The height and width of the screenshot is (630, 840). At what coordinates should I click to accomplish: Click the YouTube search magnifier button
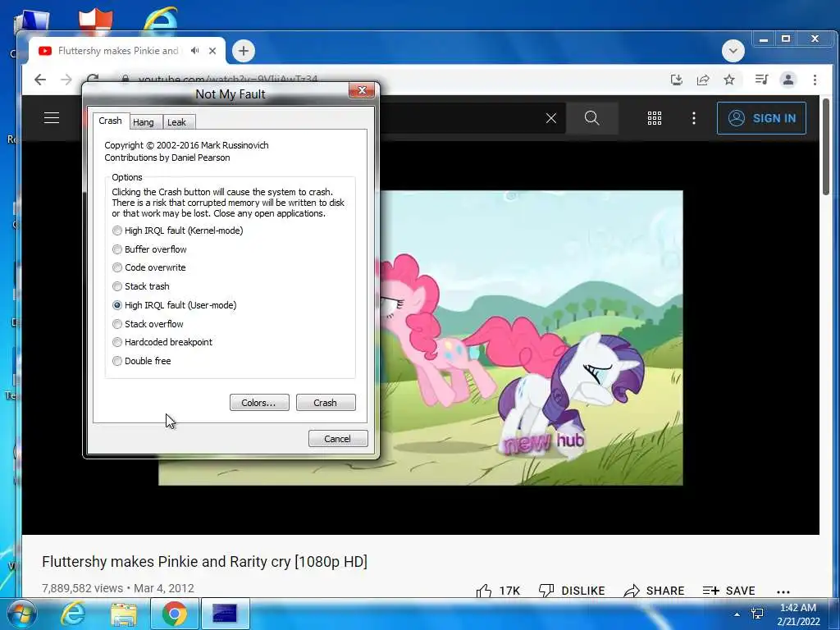[x=592, y=118]
